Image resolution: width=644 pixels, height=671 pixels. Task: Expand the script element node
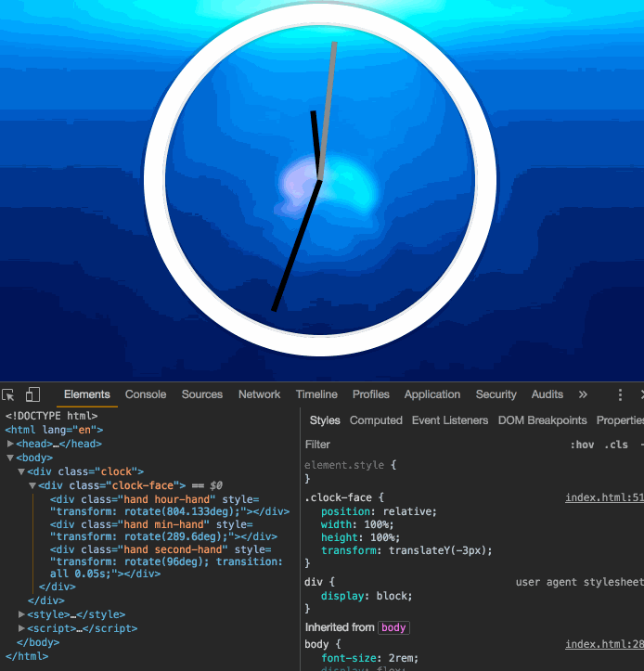click(x=21, y=628)
